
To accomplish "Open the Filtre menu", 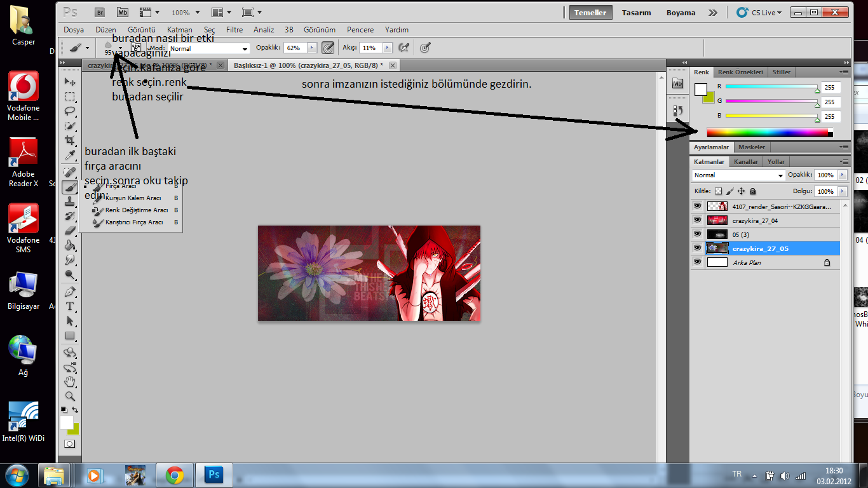I will [x=234, y=30].
